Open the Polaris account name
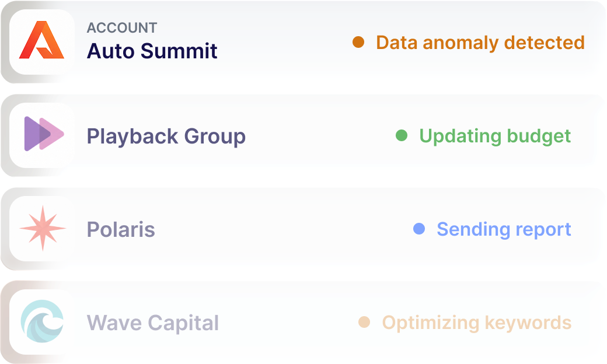Viewport: 607px width, 364px height. tap(121, 229)
